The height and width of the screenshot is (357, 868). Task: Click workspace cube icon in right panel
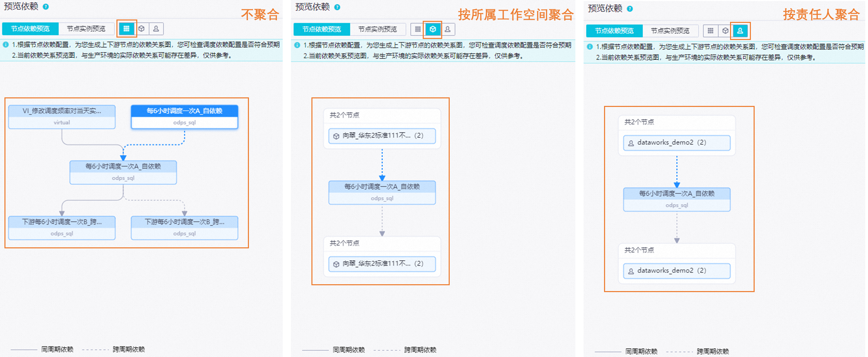(x=725, y=31)
